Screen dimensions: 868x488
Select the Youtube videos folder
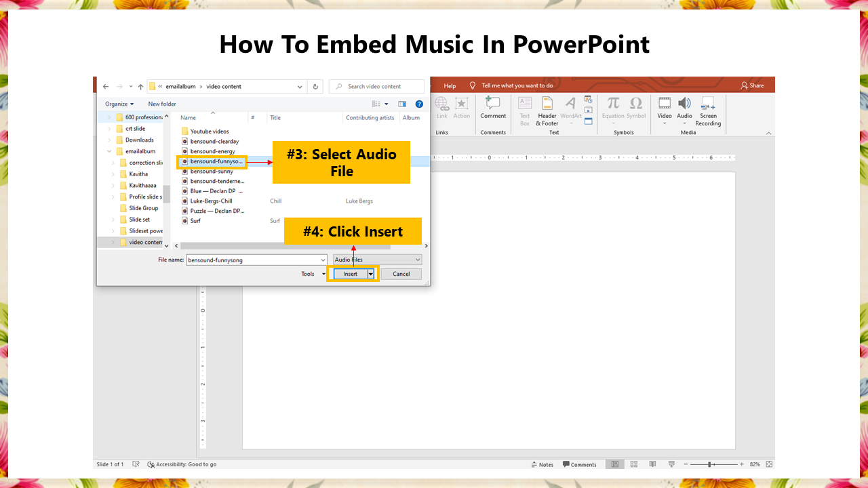(205, 131)
